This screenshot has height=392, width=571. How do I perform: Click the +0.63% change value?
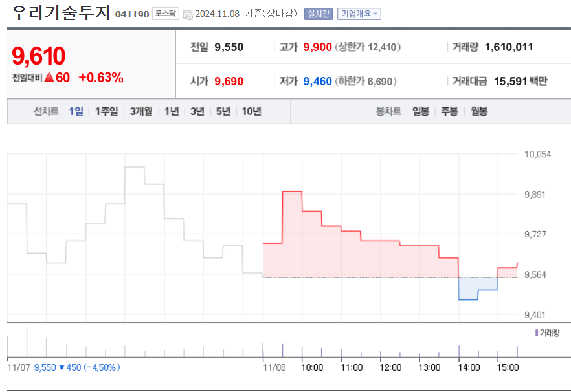click(101, 78)
